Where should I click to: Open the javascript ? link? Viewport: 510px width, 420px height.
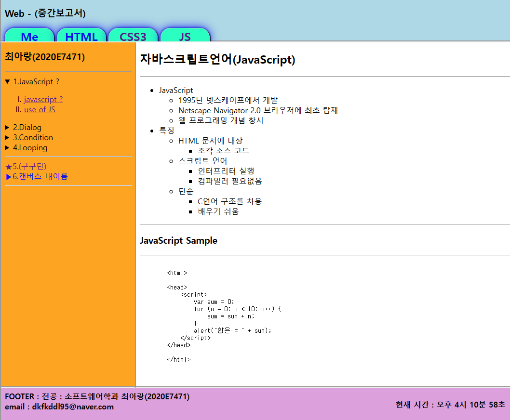[x=43, y=100]
